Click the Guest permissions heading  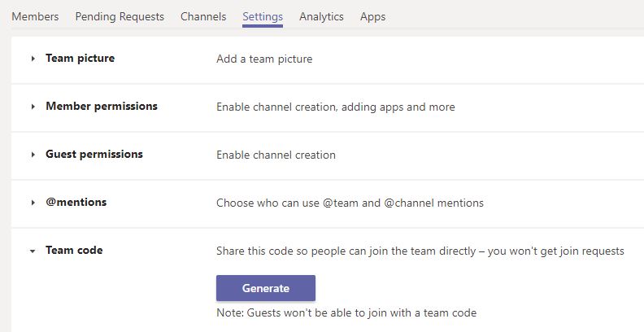94,155
